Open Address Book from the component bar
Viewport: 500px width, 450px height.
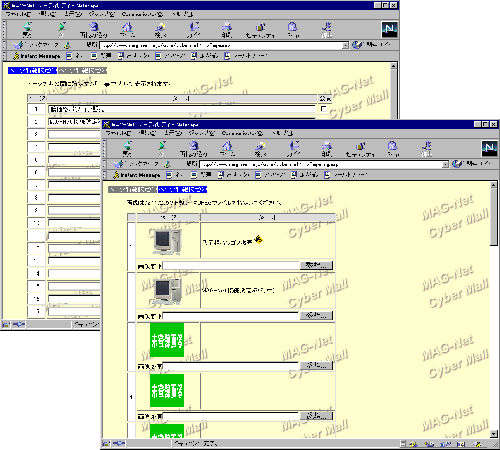[x=462, y=444]
